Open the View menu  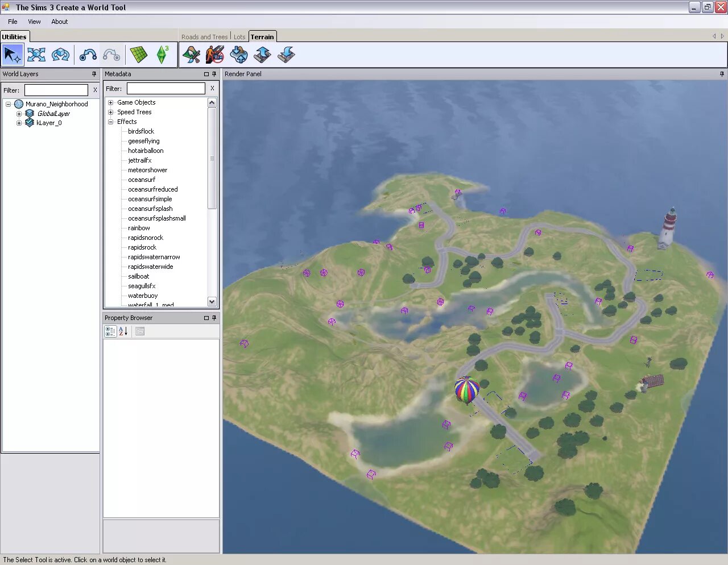pyautogui.click(x=34, y=22)
